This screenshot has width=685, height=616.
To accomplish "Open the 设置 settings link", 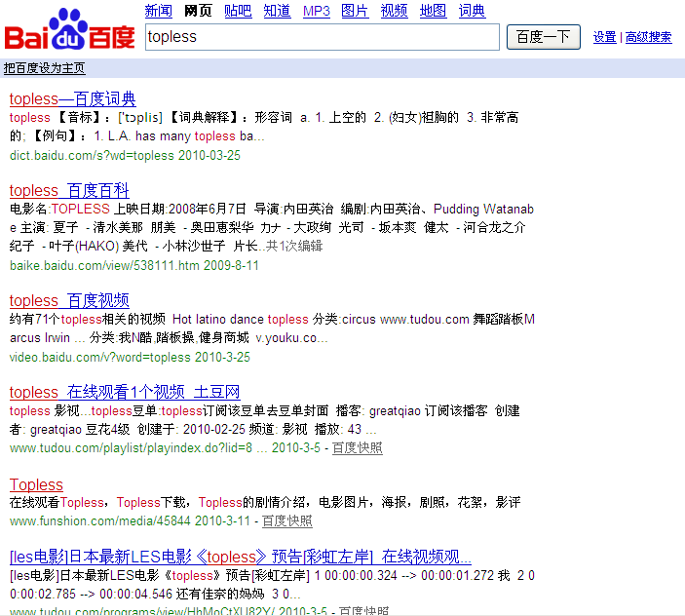I will pos(605,37).
